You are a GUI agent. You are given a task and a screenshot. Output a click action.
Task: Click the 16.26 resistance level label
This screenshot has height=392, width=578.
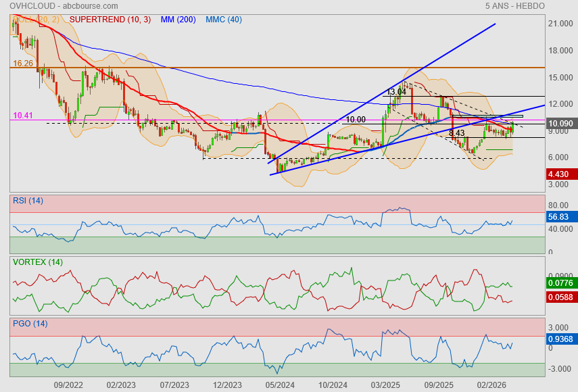point(23,64)
